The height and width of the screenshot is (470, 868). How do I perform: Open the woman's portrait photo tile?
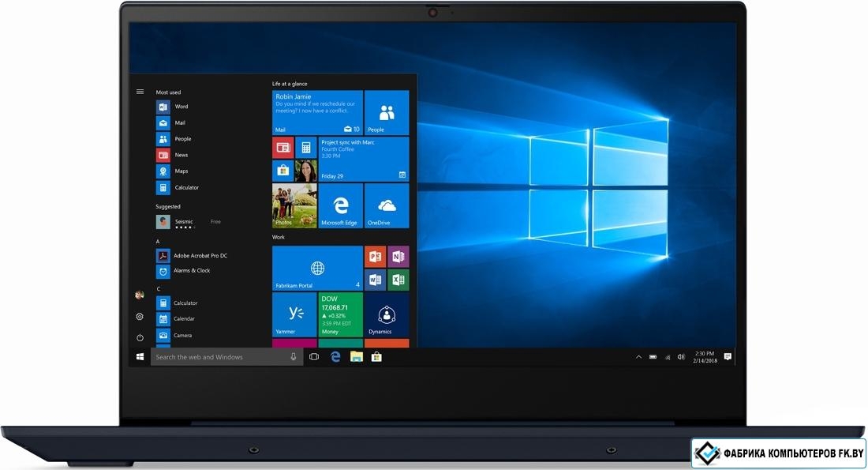[x=306, y=171]
